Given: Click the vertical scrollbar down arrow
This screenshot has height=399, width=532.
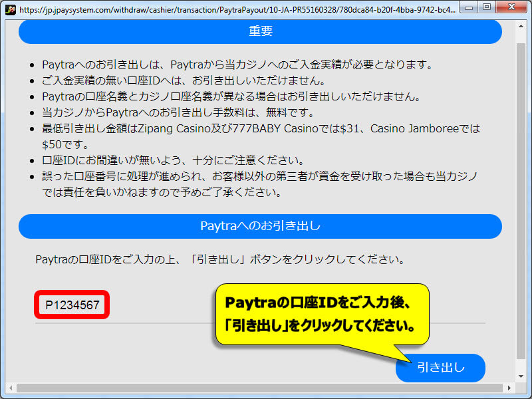Looking at the screenshot, I should (x=521, y=376).
